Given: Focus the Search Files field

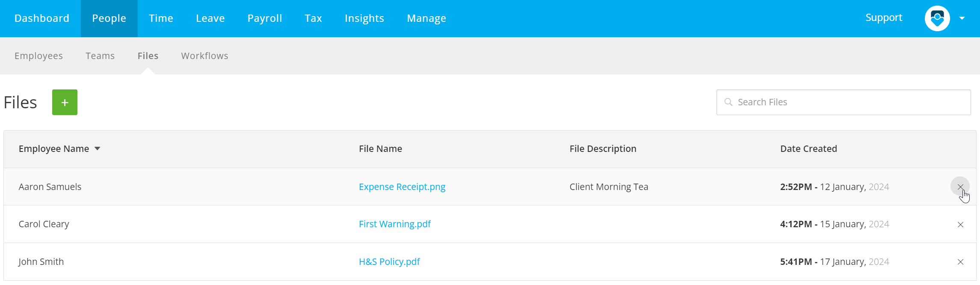Looking at the screenshot, I should tap(844, 102).
